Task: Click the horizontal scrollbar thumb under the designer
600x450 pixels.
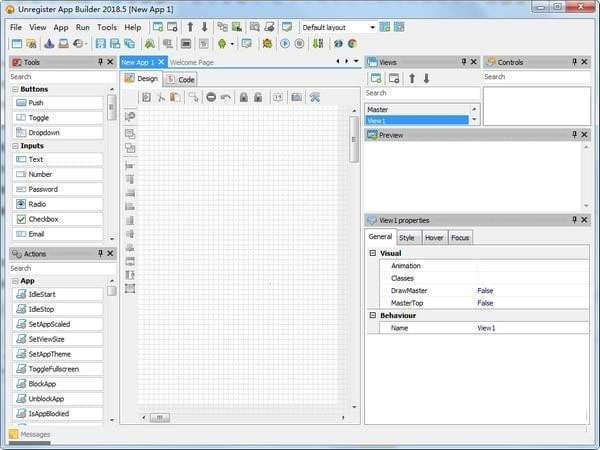Action: pyautogui.click(x=160, y=417)
